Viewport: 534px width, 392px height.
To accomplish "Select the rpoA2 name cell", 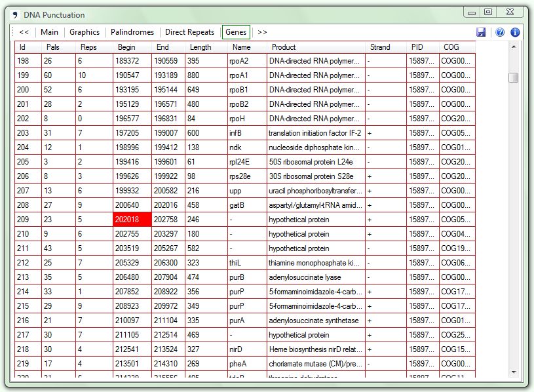I will pyautogui.click(x=247, y=61).
